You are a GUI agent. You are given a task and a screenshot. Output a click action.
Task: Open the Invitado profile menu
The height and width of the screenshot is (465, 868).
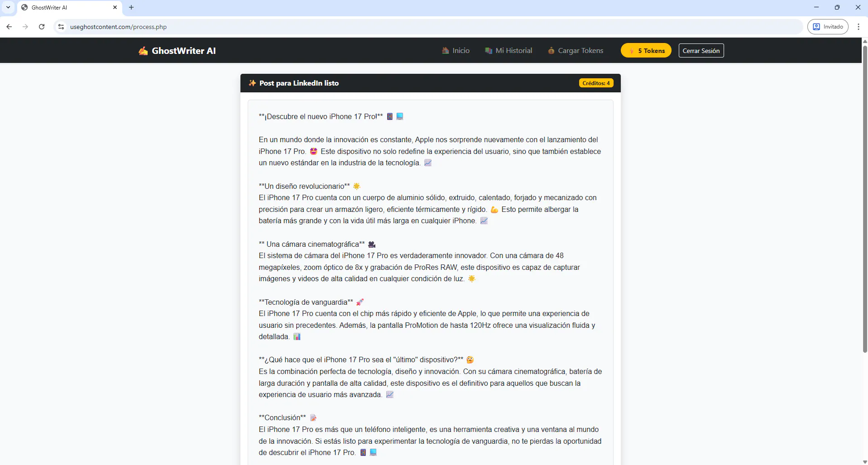[x=828, y=27]
